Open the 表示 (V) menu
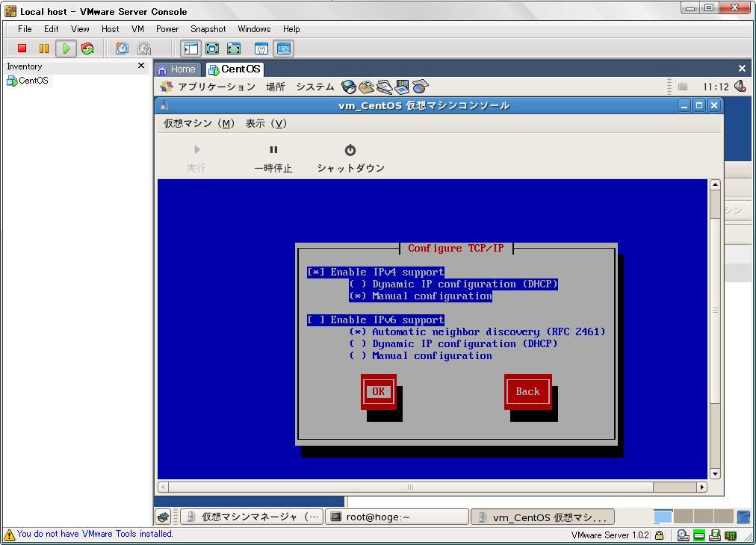Image resolution: width=756 pixels, height=545 pixels. 266,124
